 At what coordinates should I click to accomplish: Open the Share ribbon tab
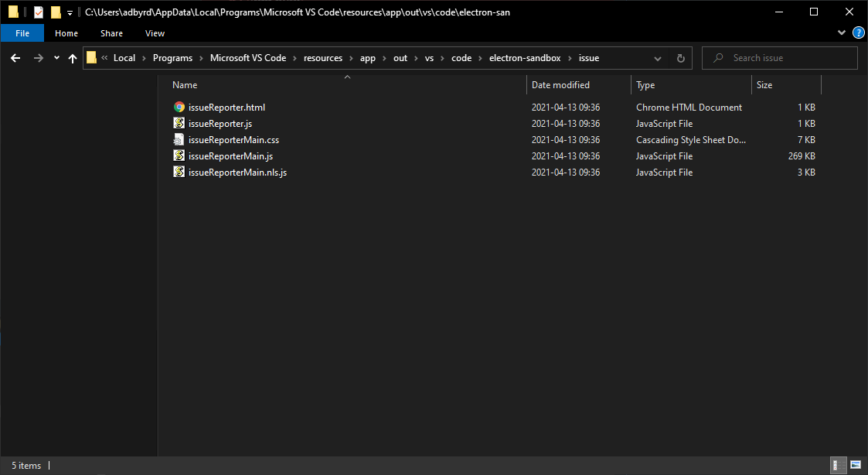point(111,33)
